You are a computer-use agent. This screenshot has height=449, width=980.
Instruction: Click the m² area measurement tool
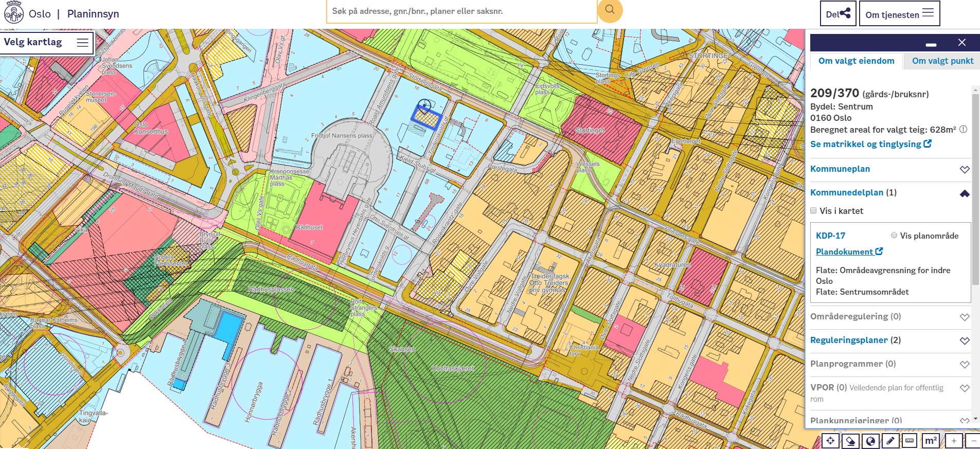point(931,441)
